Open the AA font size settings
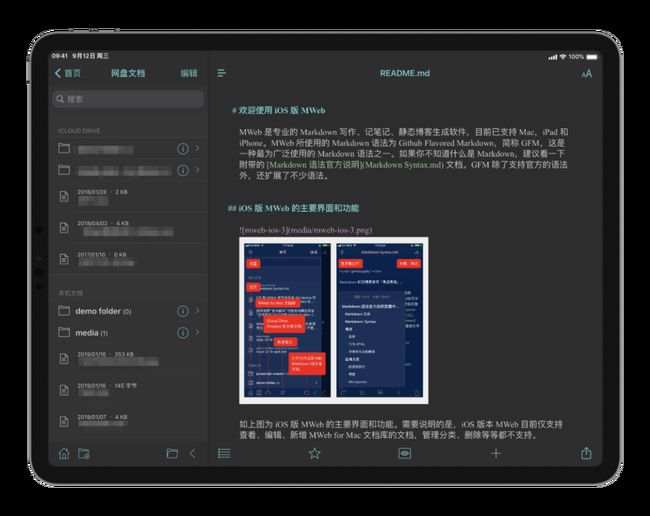650x516 pixels. [x=587, y=74]
